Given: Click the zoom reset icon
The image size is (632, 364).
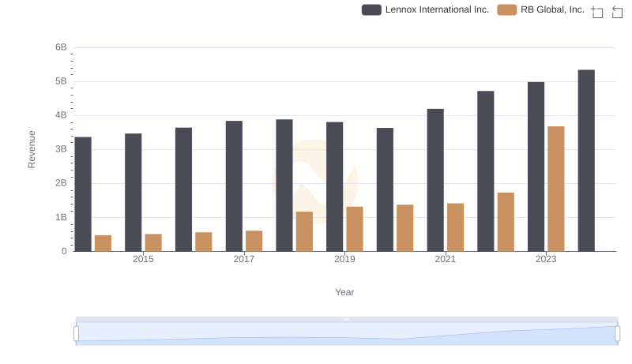Looking at the screenshot, I should coord(617,12).
